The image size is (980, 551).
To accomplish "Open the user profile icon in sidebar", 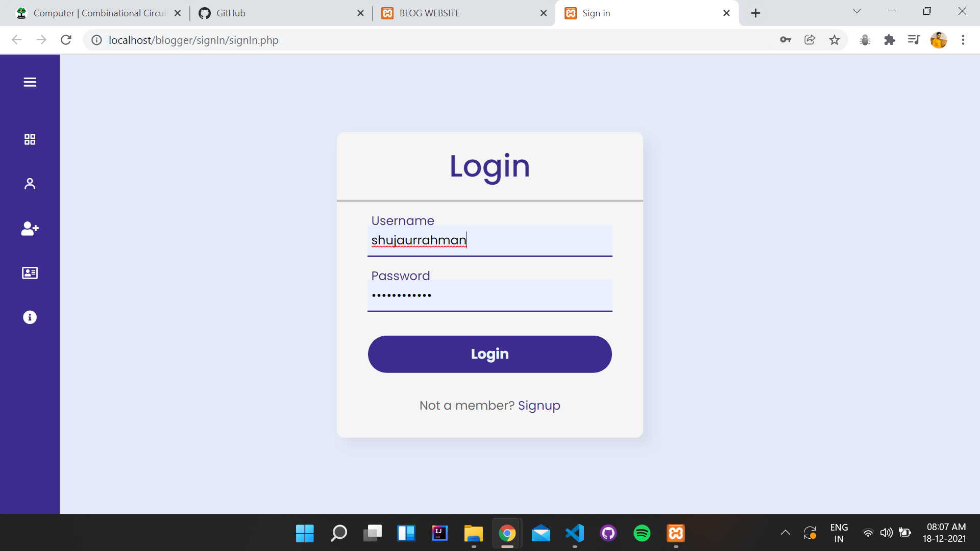I will (x=30, y=184).
